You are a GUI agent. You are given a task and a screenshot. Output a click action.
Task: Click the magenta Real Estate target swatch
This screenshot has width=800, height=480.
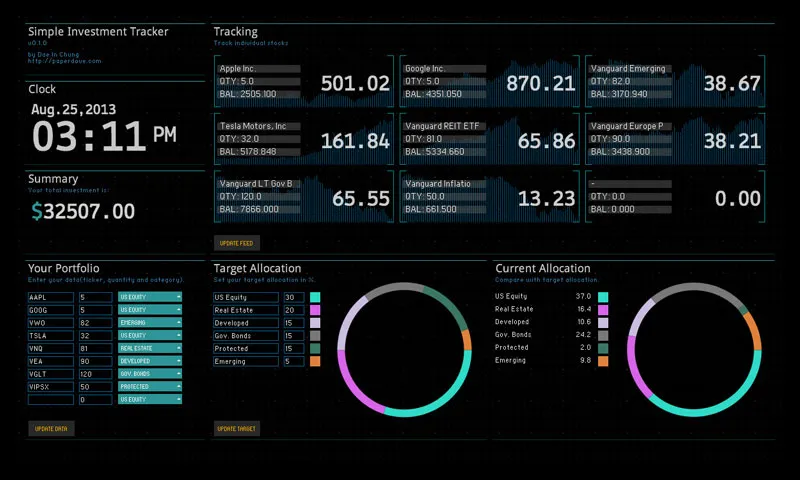click(315, 310)
